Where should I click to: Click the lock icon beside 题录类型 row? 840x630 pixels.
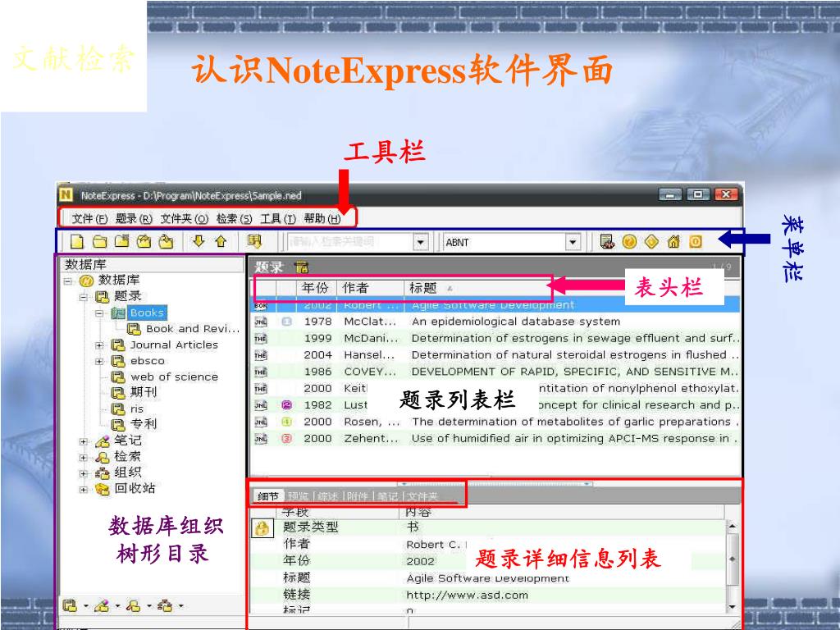click(262, 528)
